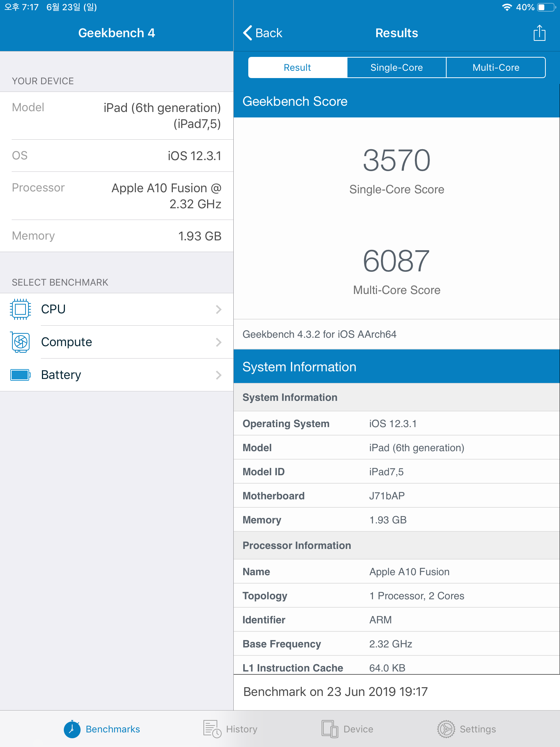Switch to the Result segment

(297, 67)
